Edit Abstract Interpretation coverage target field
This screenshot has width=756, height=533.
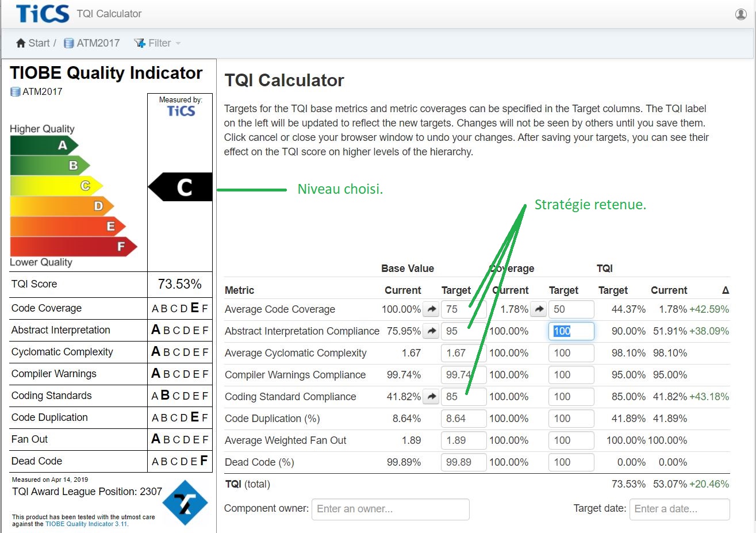pos(571,331)
